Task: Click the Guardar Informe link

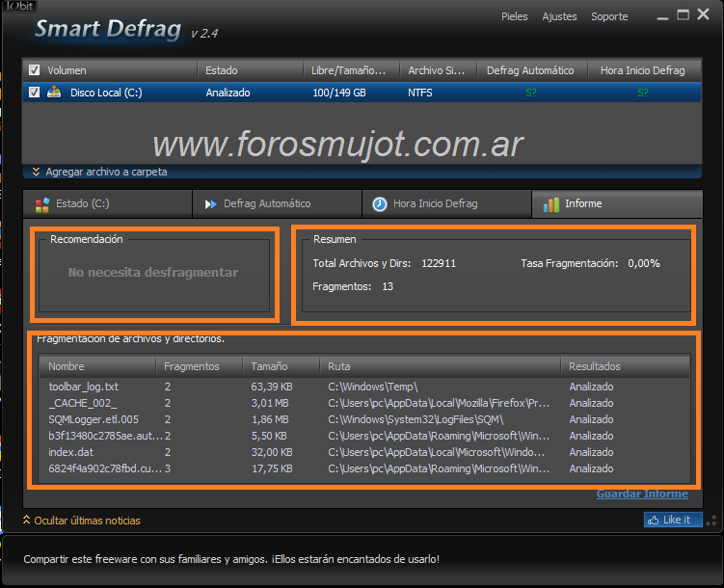Action: [642, 494]
